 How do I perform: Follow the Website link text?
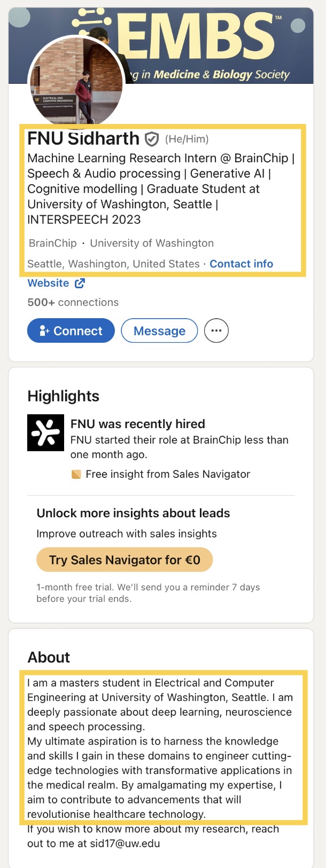[x=48, y=283]
